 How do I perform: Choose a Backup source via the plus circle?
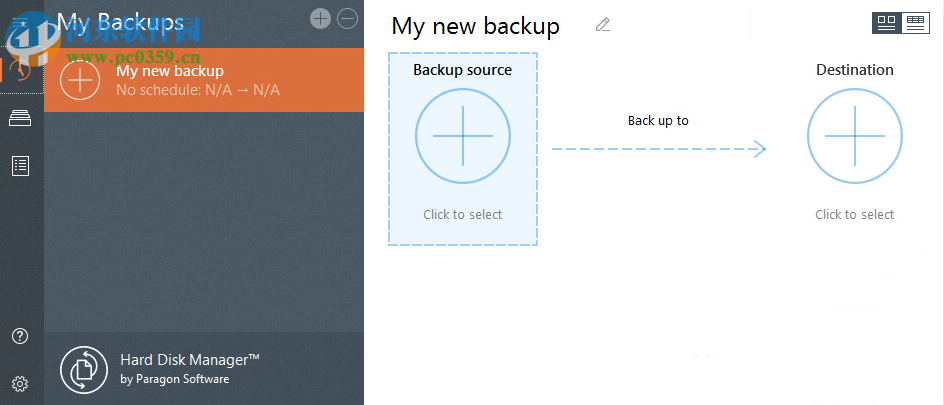point(463,136)
